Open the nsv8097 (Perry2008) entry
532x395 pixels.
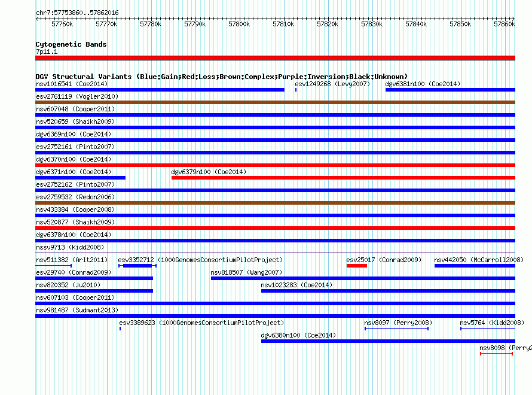(x=398, y=323)
